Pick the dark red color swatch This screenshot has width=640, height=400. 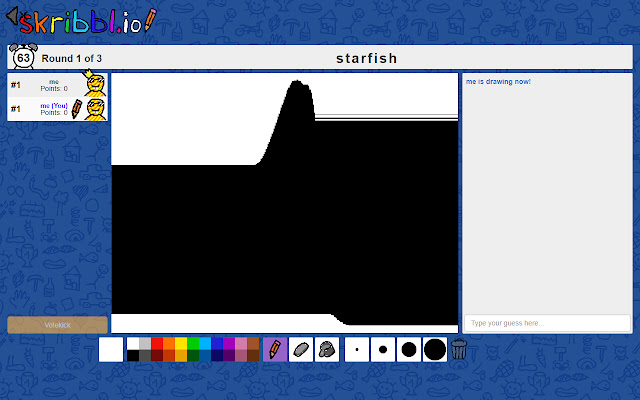(x=157, y=356)
